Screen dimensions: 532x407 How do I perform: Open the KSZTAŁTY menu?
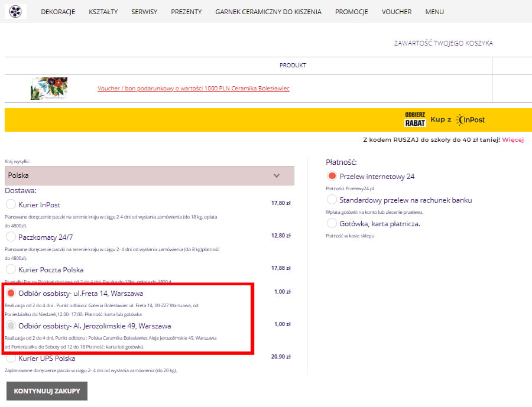(x=103, y=12)
